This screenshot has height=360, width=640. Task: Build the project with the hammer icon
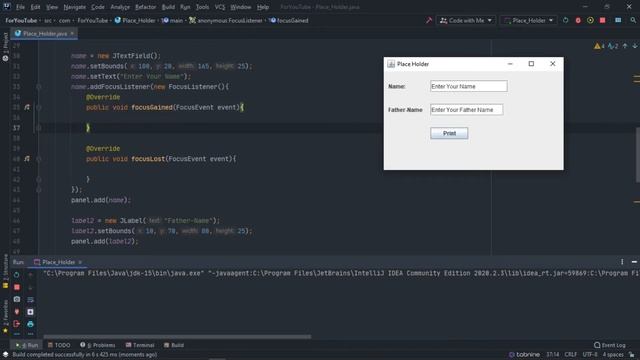(429, 20)
